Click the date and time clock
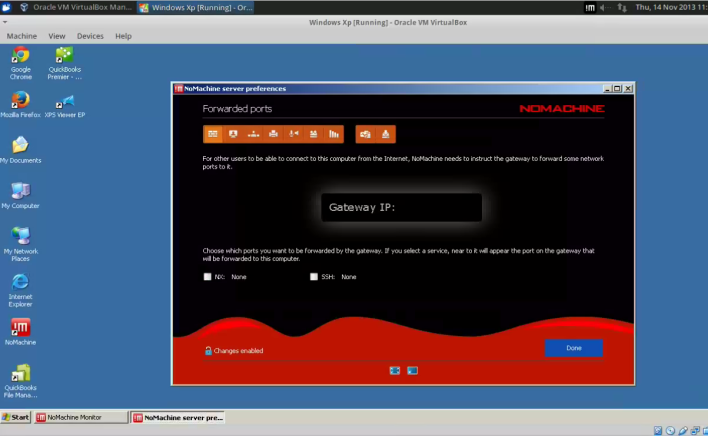Image resolution: width=708 pixels, height=436 pixels. tap(671, 7)
